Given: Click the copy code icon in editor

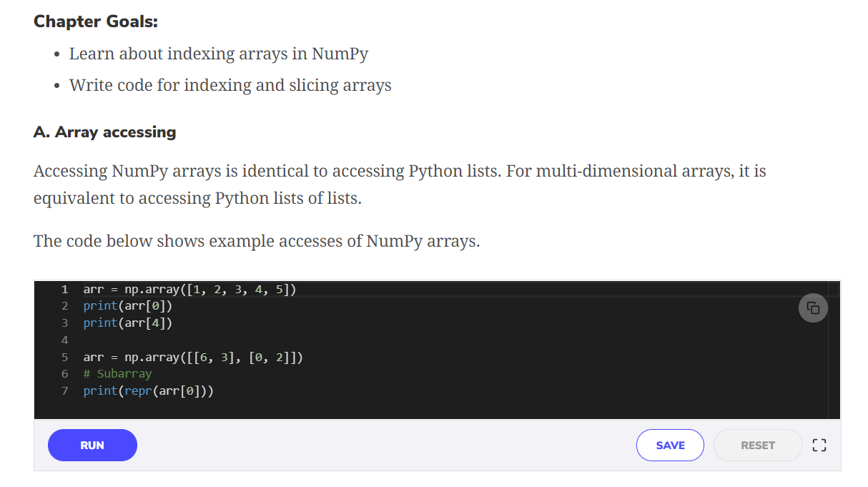Looking at the screenshot, I should 813,308.
